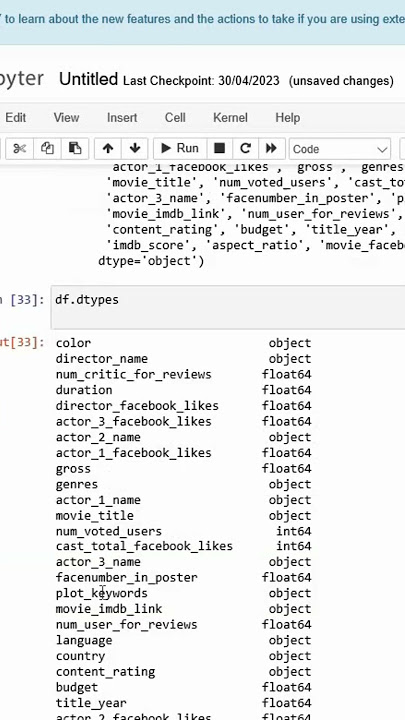Open the Insert menu
The height and width of the screenshot is (720, 405).
pos(122,118)
